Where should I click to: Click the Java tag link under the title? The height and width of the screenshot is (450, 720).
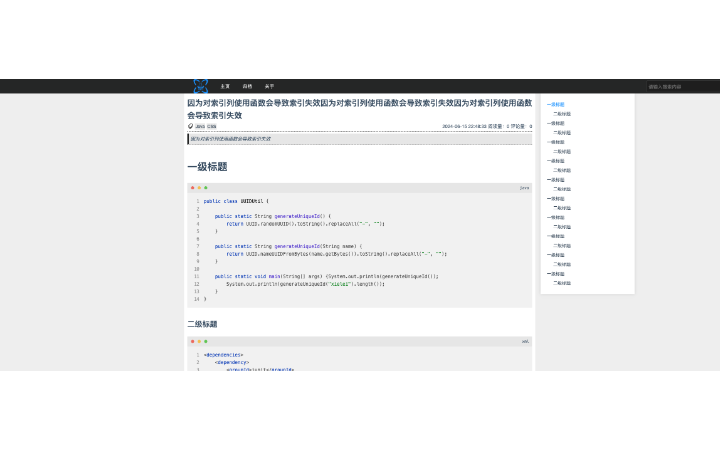[199, 126]
